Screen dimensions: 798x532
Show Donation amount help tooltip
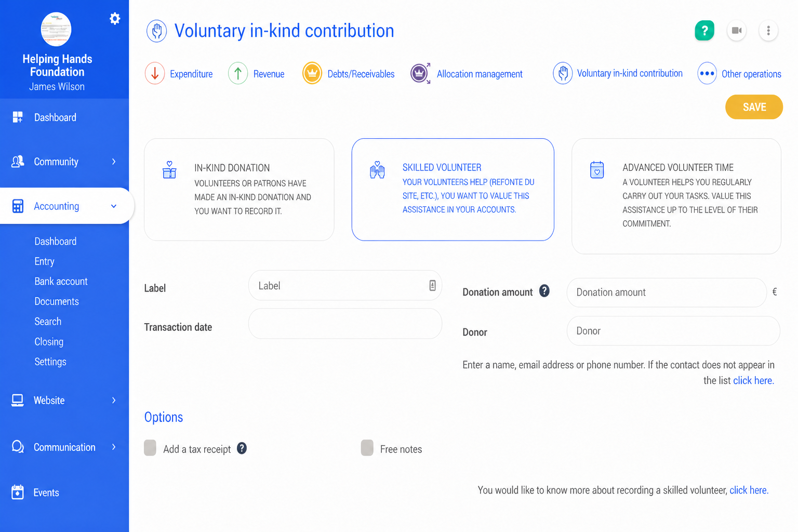pos(544,291)
